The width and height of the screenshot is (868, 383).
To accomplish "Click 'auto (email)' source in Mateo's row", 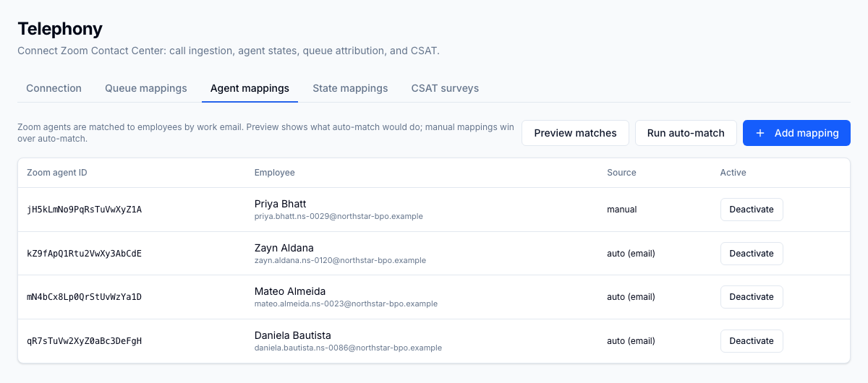I will [x=631, y=297].
